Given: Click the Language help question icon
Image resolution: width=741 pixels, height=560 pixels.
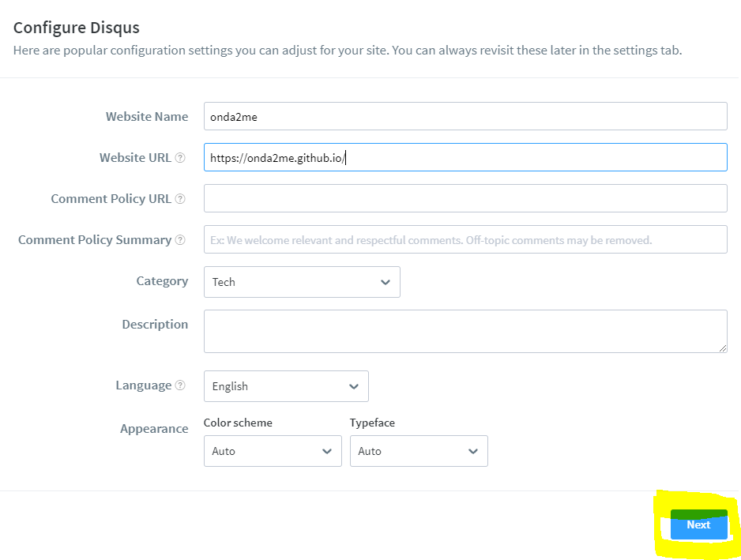Looking at the screenshot, I should [180, 385].
